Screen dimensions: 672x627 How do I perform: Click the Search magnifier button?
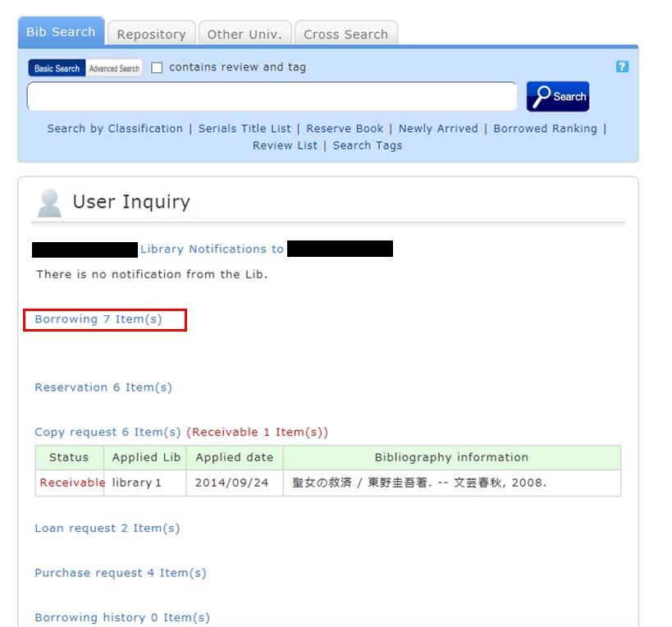coord(557,97)
